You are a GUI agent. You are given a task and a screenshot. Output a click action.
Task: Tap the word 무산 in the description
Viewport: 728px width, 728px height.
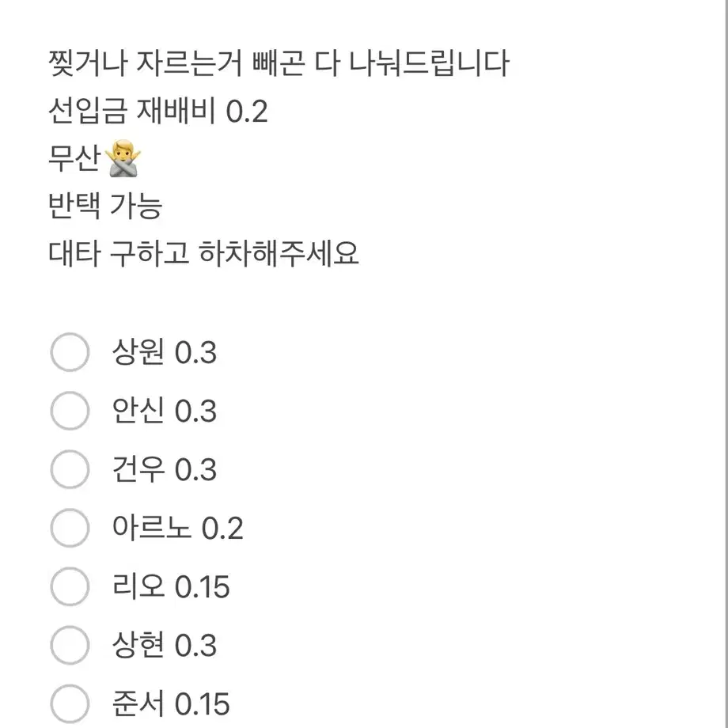click(x=75, y=161)
